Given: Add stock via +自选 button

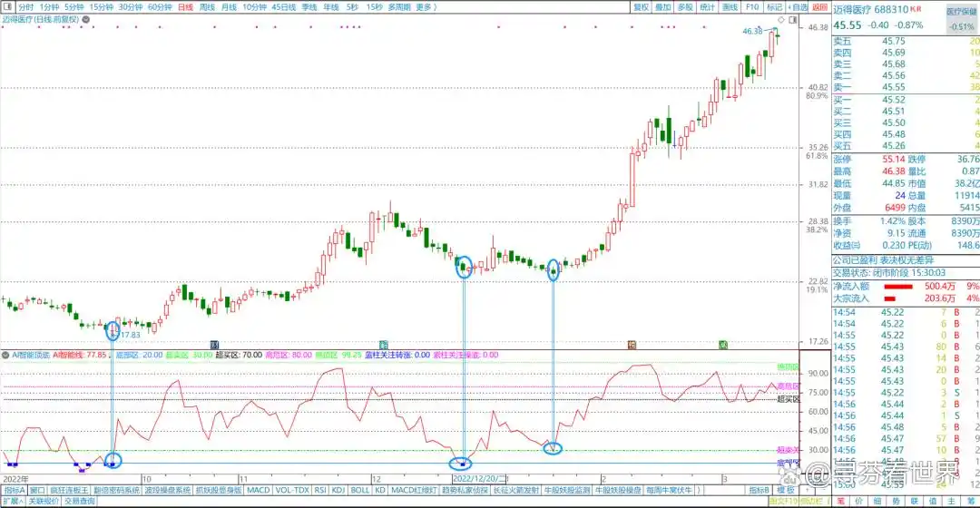Looking at the screenshot, I should 797,6.
